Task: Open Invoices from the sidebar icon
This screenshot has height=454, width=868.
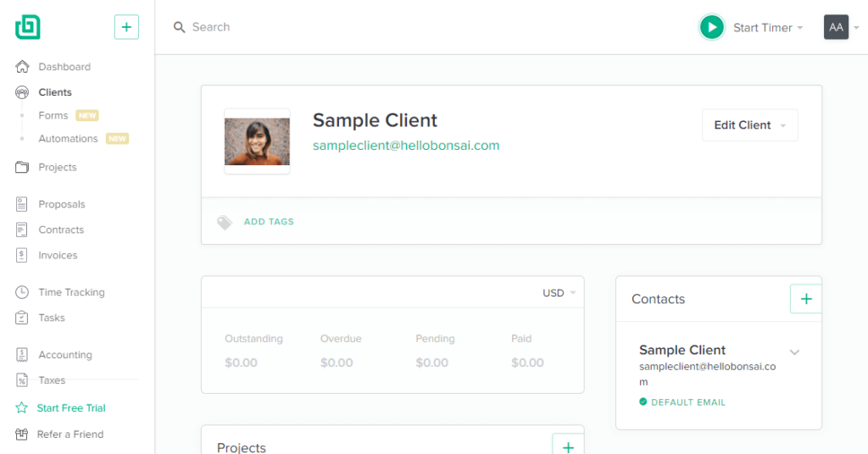Action: tap(21, 255)
